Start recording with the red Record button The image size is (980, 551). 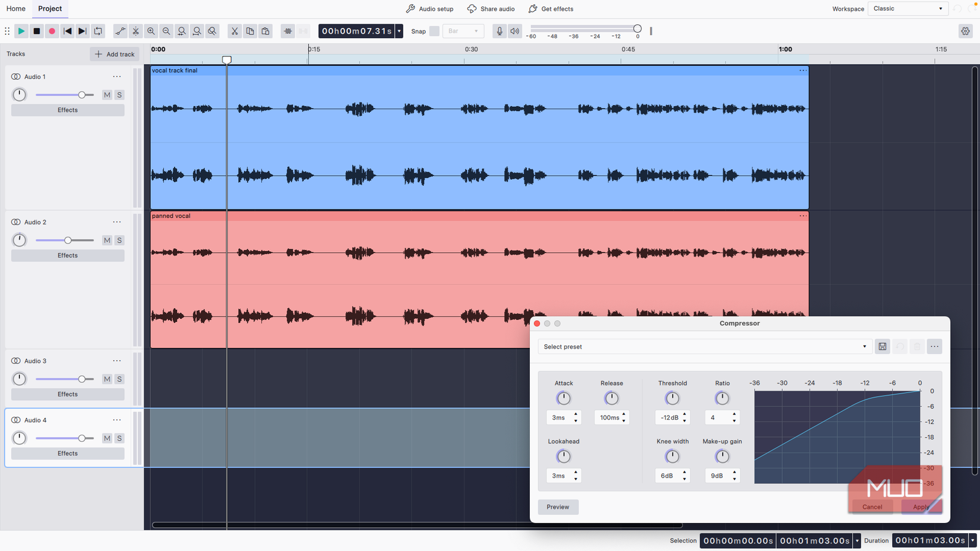coord(52,31)
